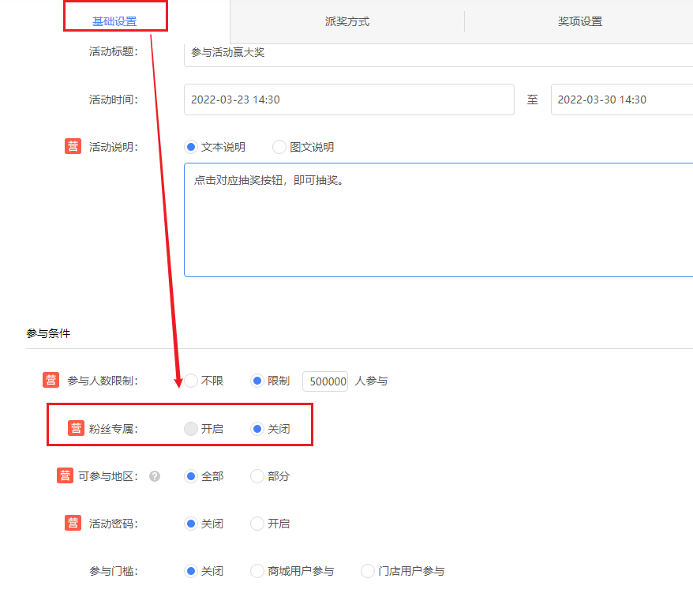
Task: Select 商城用户参与 for 参与门槛
Action: point(257,571)
